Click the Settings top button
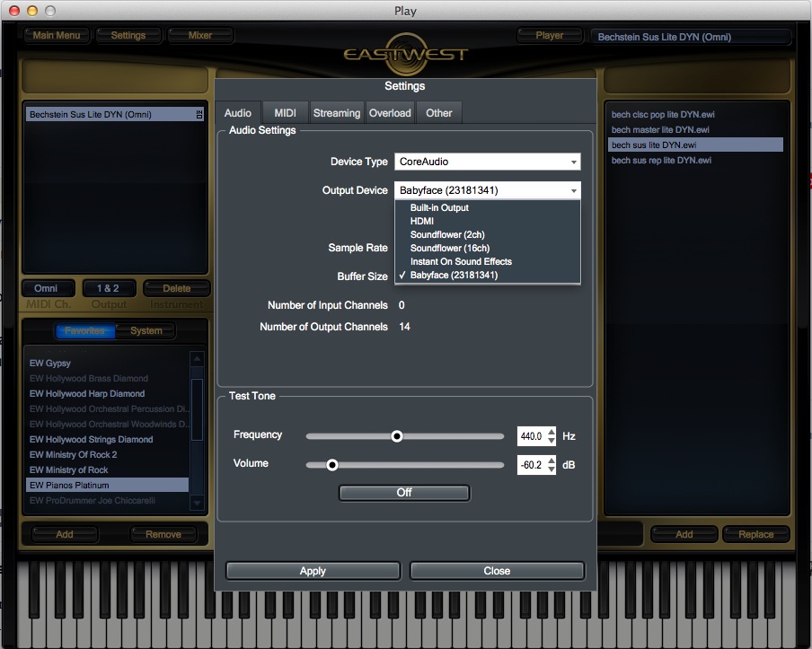The width and height of the screenshot is (812, 649). (128, 35)
